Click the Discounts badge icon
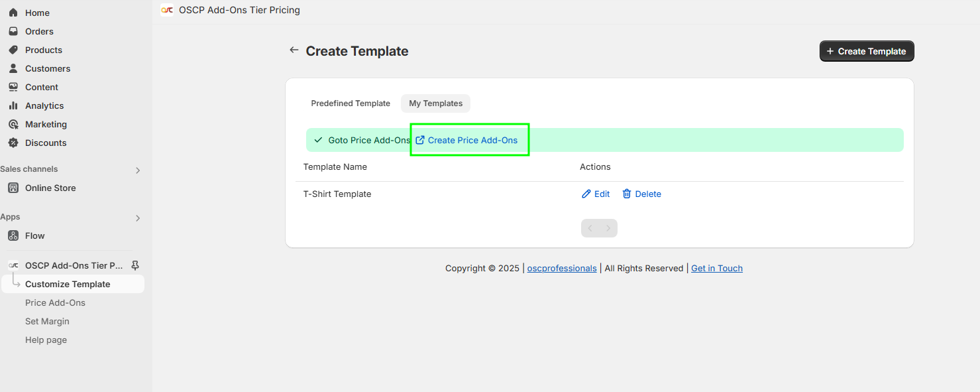 (13, 143)
